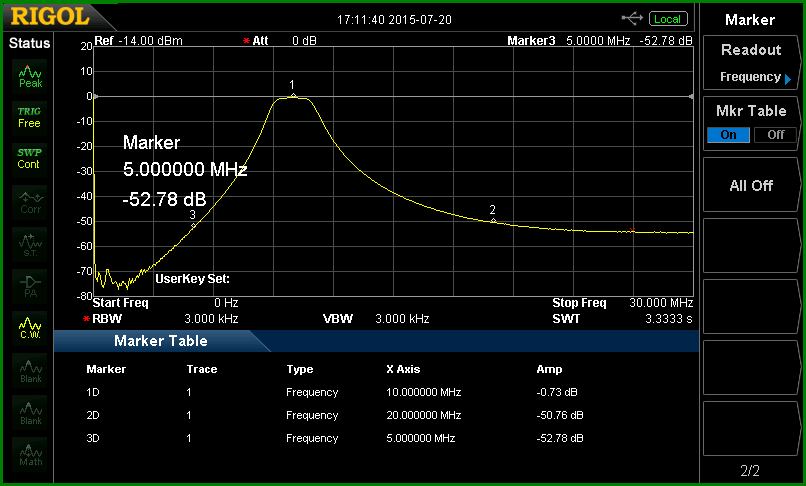Screen dimensions: 806x486
Task: Click the 2D marker table row
Action: [x=335, y=415]
